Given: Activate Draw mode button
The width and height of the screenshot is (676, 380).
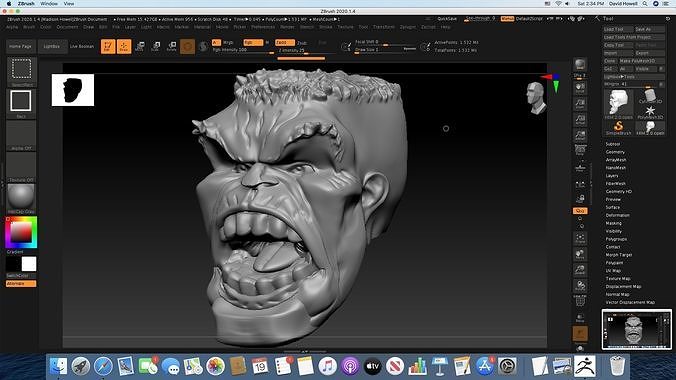Looking at the screenshot, I should (124, 46).
